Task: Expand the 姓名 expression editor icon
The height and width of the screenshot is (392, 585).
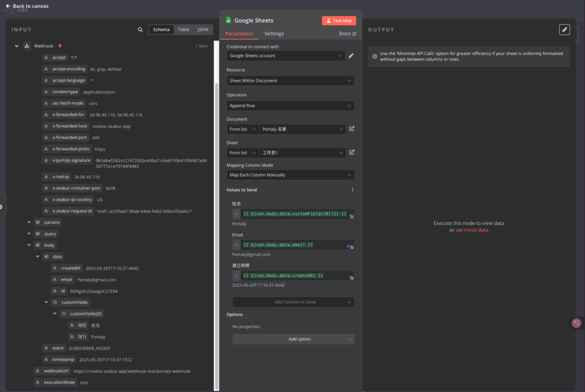Action: (x=351, y=217)
